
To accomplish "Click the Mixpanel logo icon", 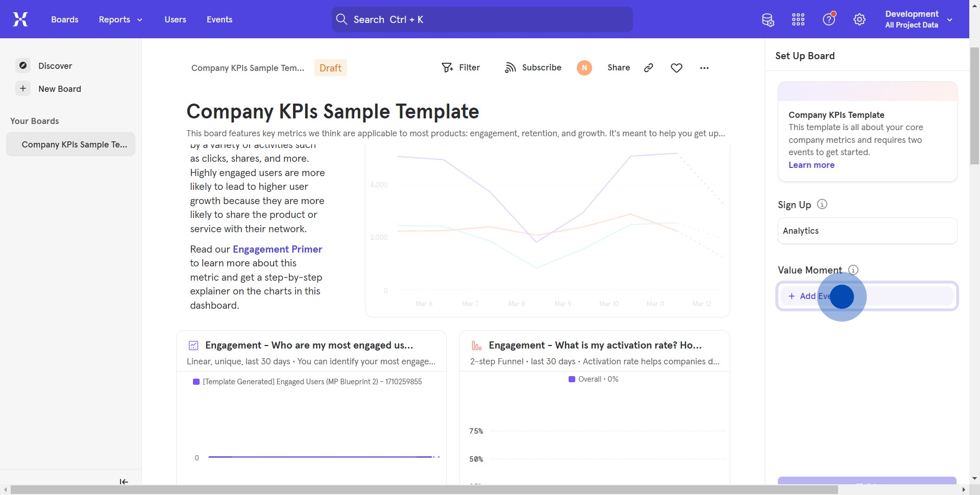I will pyautogui.click(x=20, y=19).
